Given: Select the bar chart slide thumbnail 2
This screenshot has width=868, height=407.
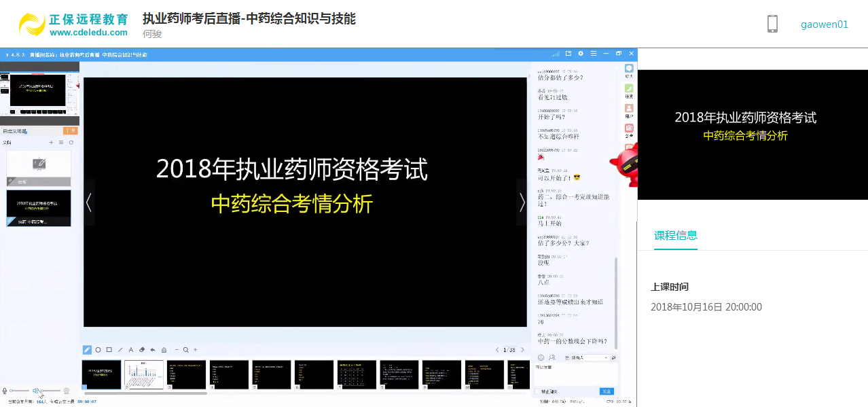Looking at the screenshot, I should point(144,374).
